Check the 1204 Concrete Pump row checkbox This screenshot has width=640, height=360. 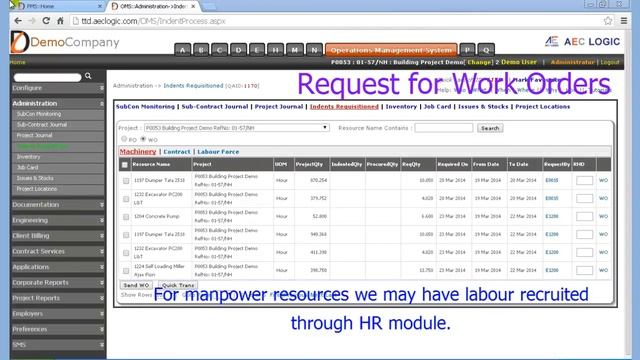(x=126, y=217)
